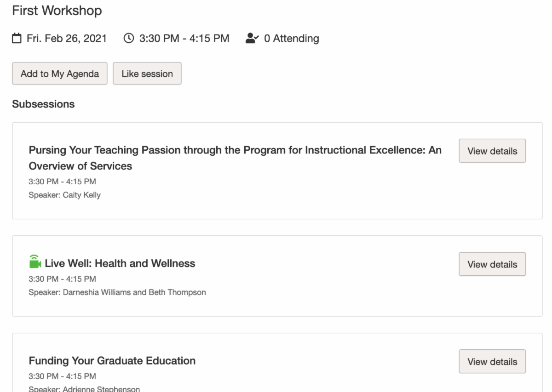
Task: Click the Fri. Feb 26, 2021 date text
Action: pyautogui.click(x=66, y=39)
